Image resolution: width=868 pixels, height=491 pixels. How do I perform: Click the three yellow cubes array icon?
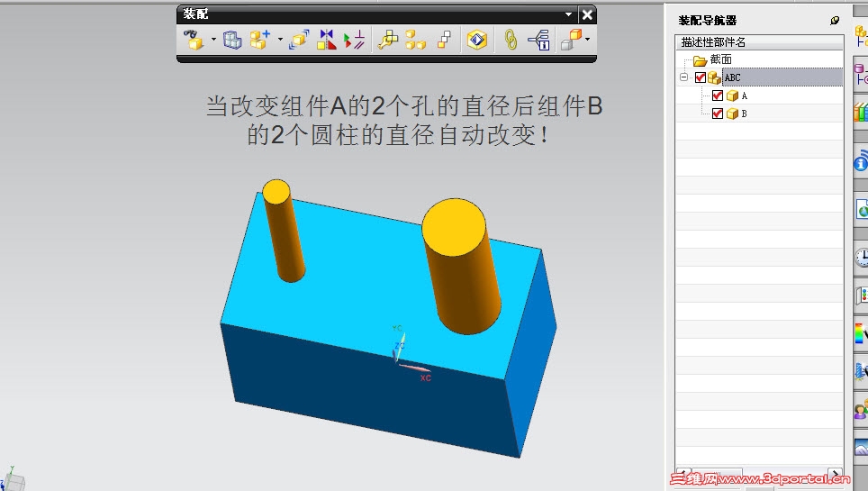coord(415,40)
